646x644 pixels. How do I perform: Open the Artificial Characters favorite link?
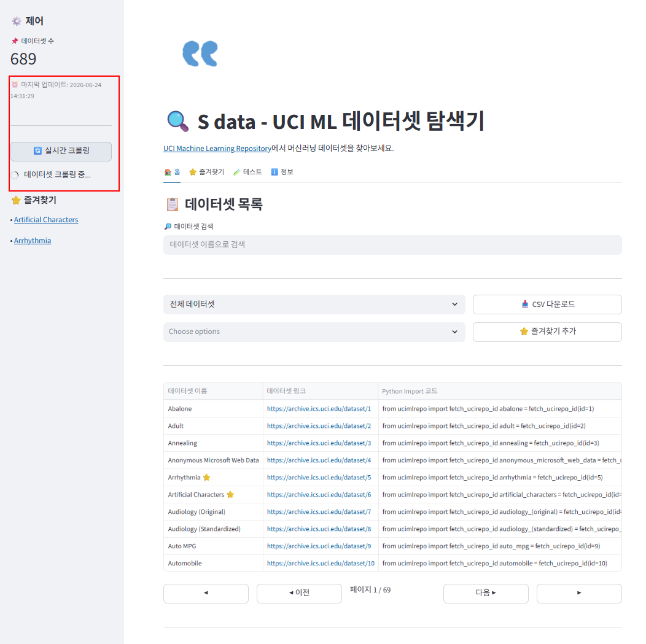click(x=46, y=220)
